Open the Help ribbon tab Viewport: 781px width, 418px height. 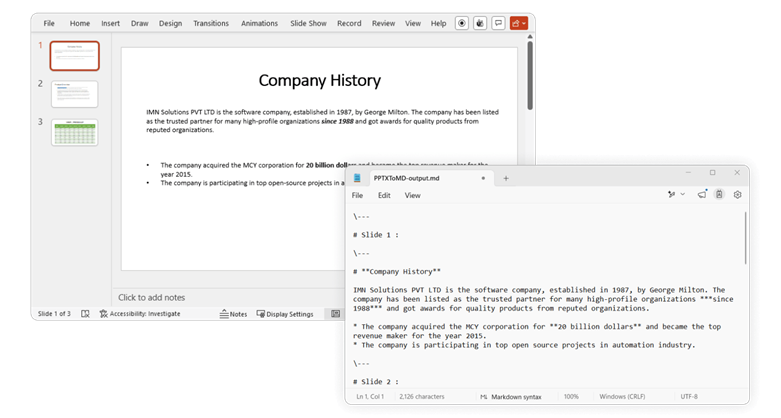(x=438, y=23)
